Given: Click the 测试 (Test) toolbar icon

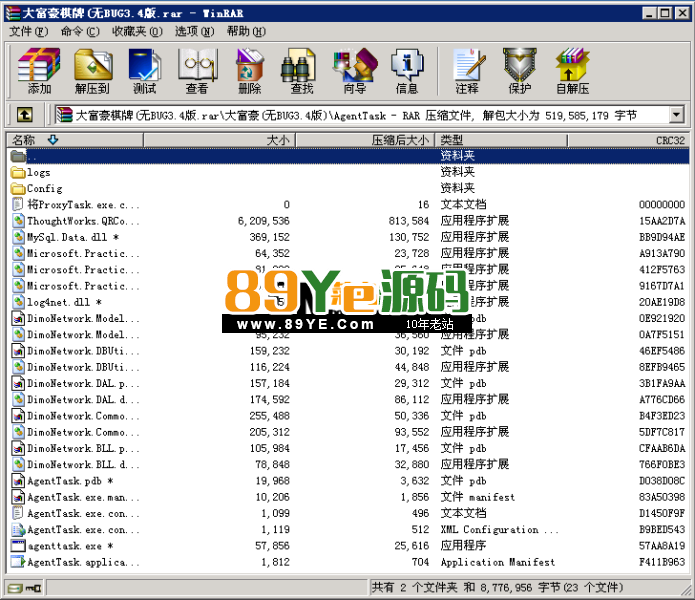Looking at the screenshot, I should click(x=144, y=71).
